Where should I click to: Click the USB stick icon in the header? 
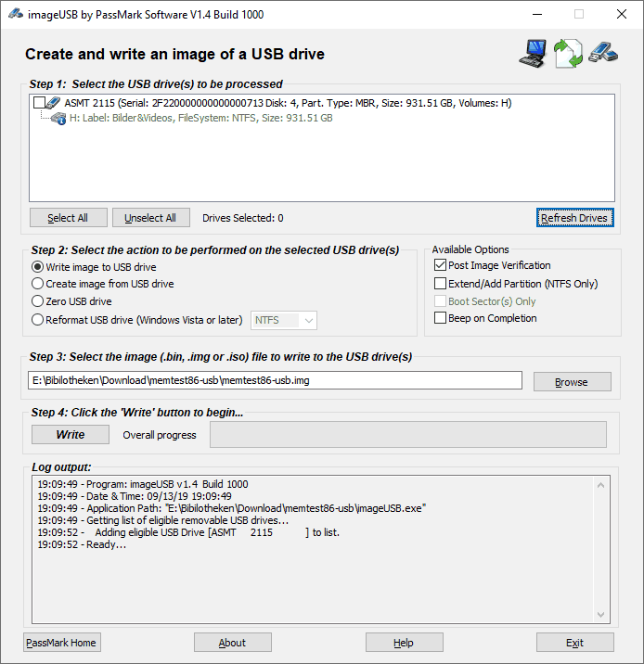pos(603,53)
